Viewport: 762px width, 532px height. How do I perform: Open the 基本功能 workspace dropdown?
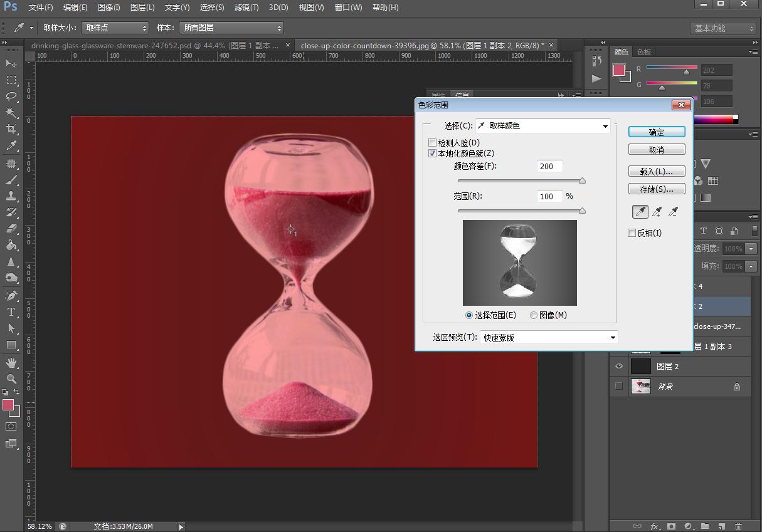pos(724,28)
